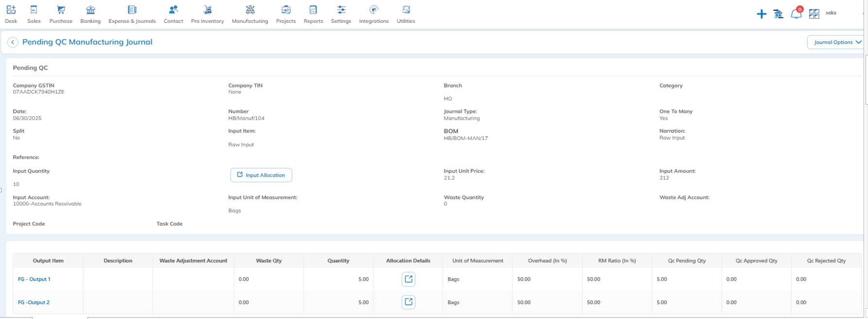Select the date 06/30/2025
868x319 pixels.
27,118
